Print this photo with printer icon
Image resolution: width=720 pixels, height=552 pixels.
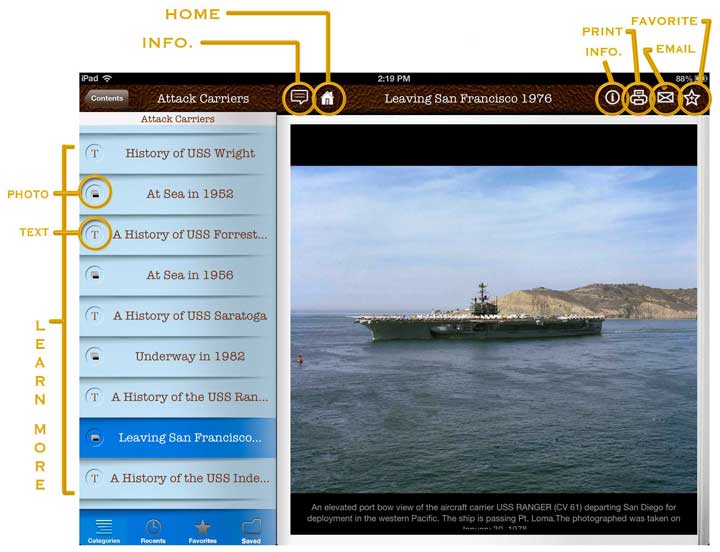(638, 98)
